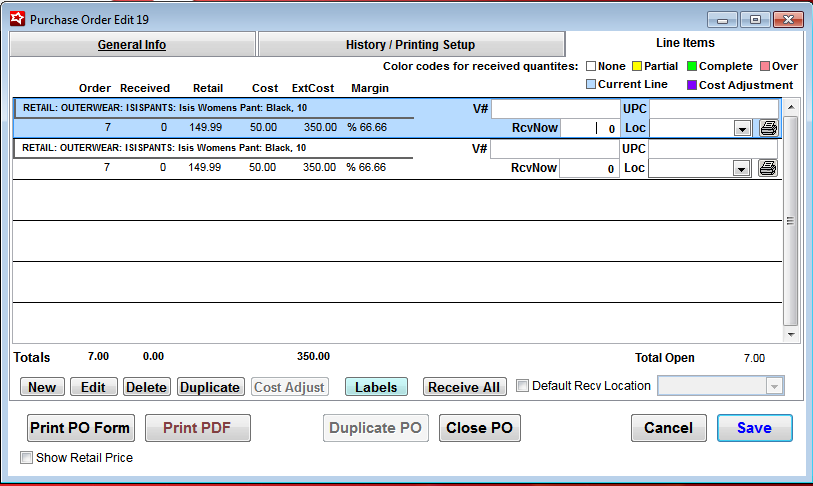This screenshot has height=486, width=813.
Task: Open the Loc dropdown on first line item
Action: 742,129
